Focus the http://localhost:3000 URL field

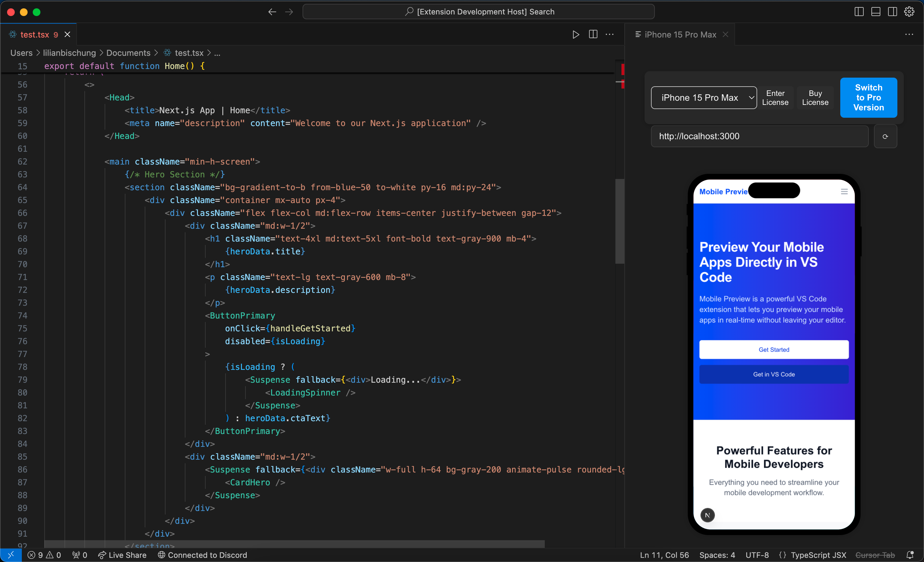[759, 136]
